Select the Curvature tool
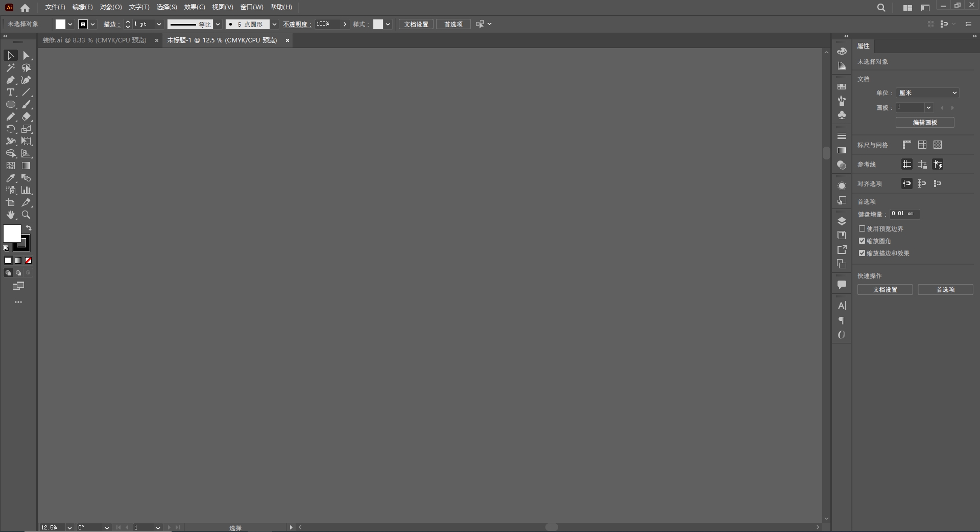Image resolution: width=980 pixels, height=532 pixels. point(27,80)
